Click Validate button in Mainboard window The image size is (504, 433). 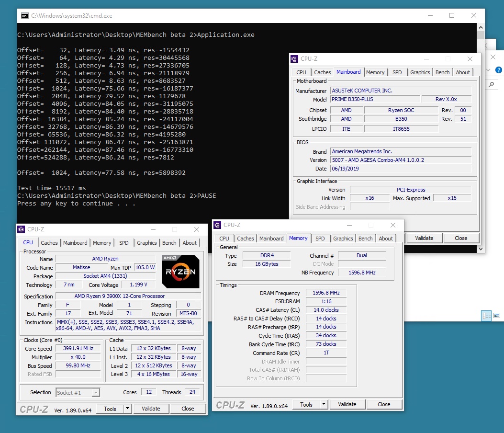click(x=424, y=238)
